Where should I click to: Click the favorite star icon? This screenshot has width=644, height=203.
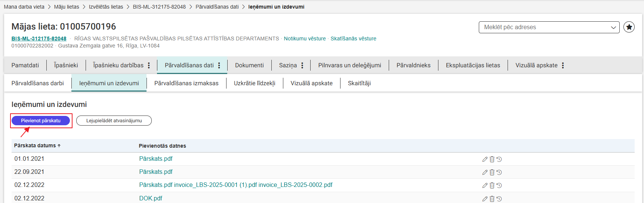(629, 27)
